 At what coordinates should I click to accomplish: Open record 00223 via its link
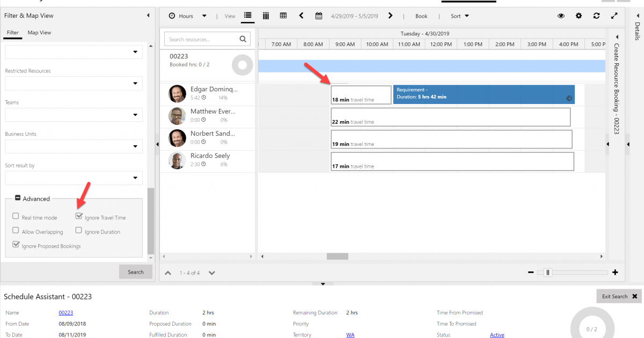pyautogui.click(x=65, y=312)
